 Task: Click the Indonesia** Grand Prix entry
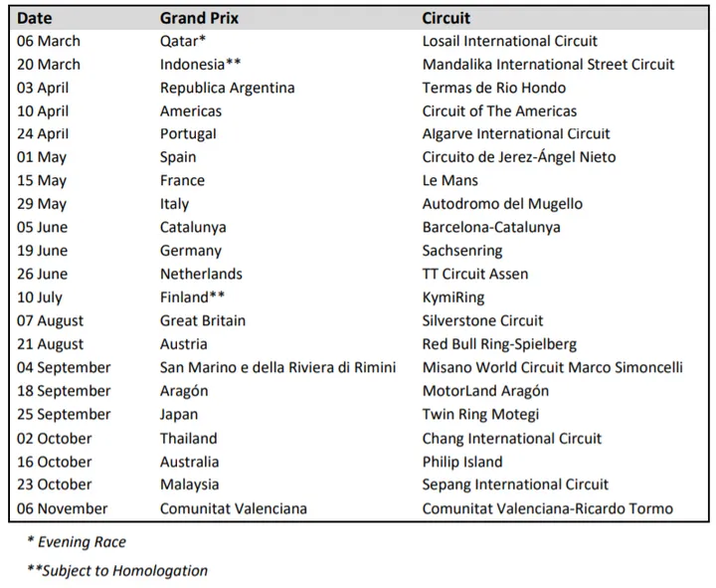click(x=200, y=65)
